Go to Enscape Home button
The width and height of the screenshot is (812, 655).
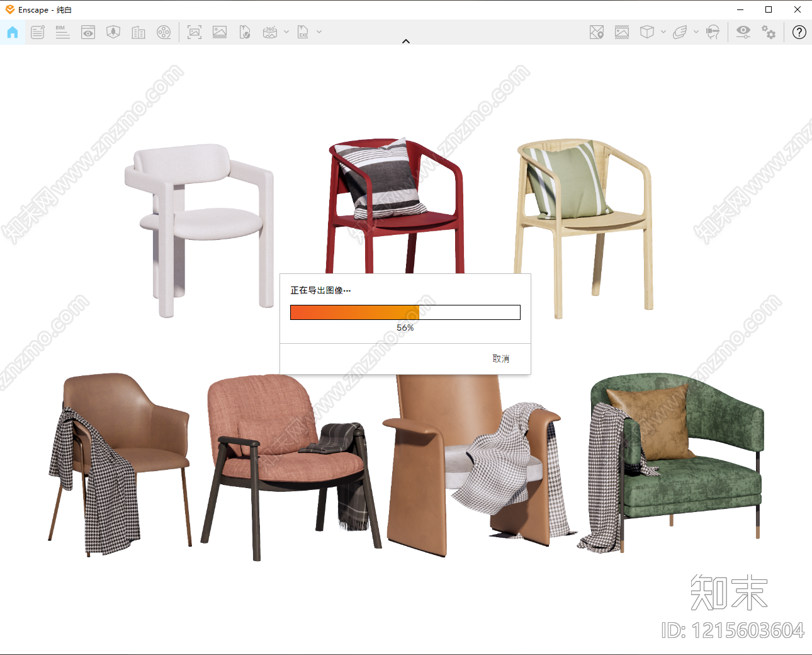coord(13,32)
